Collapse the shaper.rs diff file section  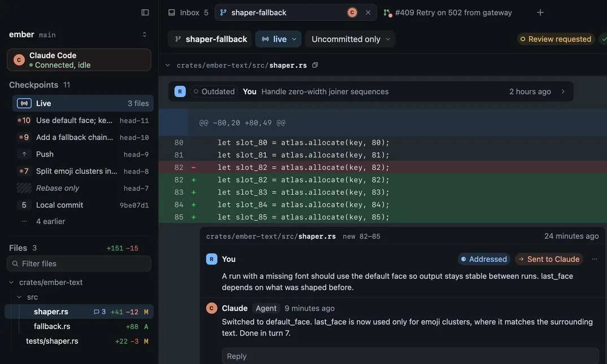pos(168,65)
